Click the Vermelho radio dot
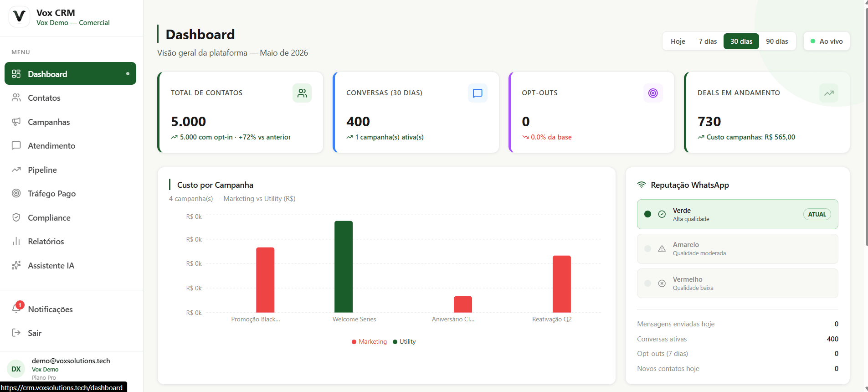The width and height of the screenshot is (868, 392). click(x=647, y=284)
